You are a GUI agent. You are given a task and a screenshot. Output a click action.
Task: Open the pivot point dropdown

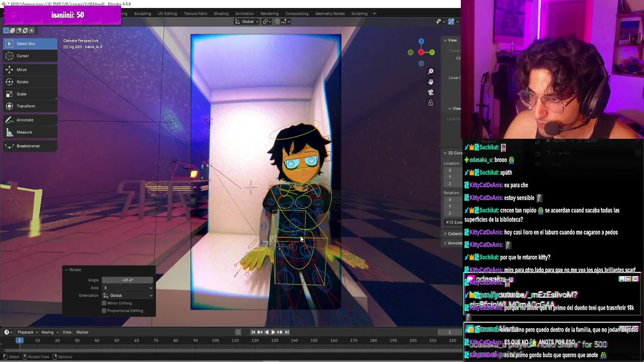267,22
